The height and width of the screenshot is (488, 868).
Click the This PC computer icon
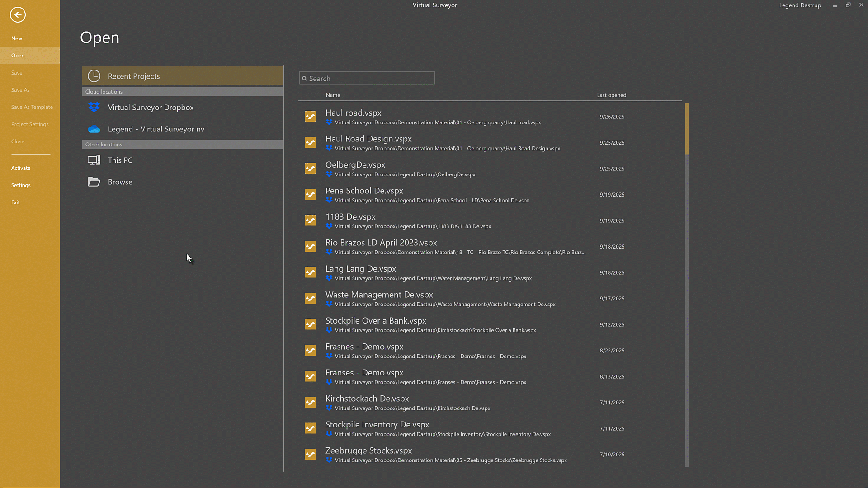pyautogui.click(x=94, y=160)
